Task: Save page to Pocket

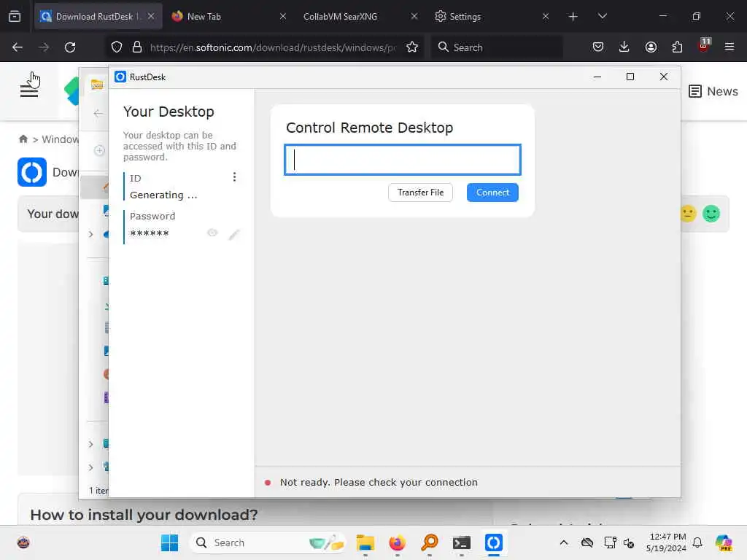Action: 598,47
